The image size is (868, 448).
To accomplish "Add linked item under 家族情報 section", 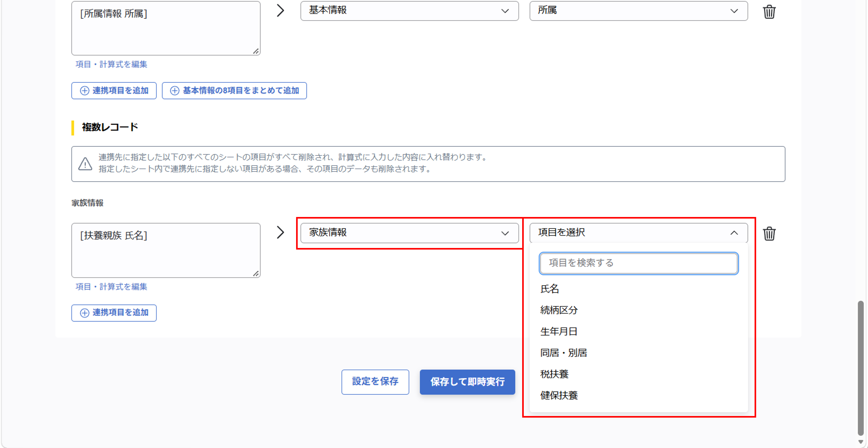I will (114, 313).
